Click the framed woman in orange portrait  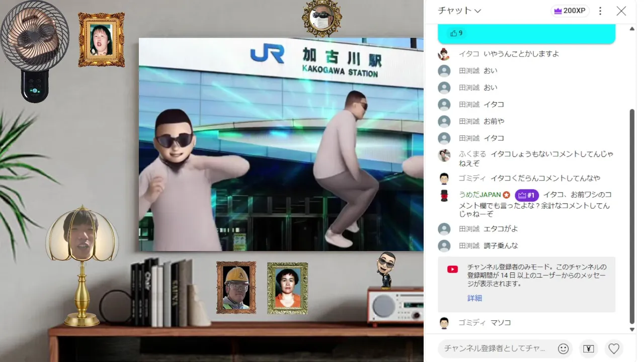[x=287, y=288]
